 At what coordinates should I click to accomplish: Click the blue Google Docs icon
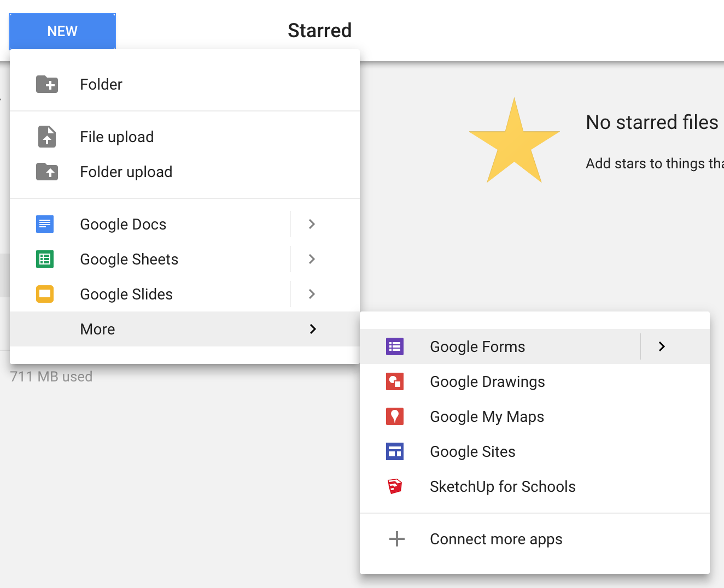click(45, 224)
